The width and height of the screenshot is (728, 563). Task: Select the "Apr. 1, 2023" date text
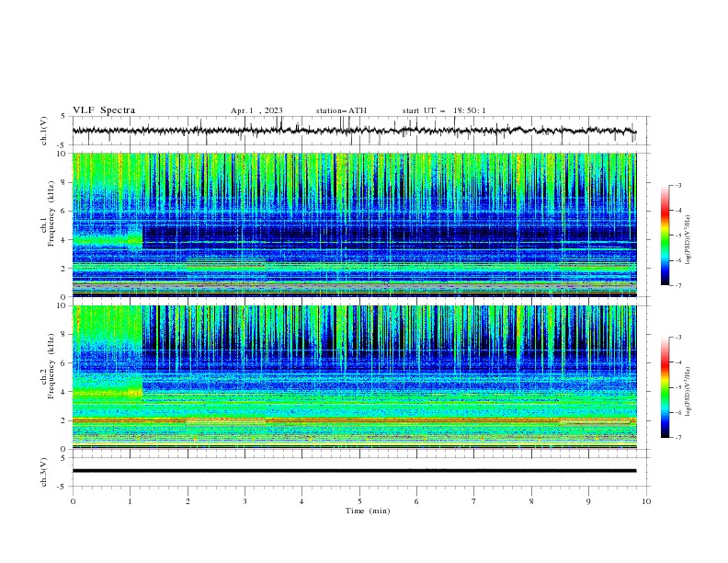click(256, 110)
